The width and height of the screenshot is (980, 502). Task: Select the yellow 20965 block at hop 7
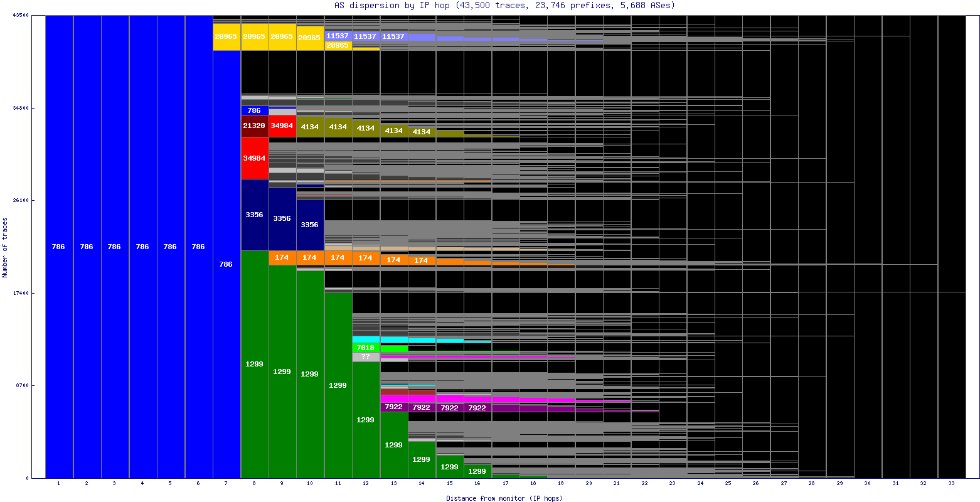tap(226, 36)
